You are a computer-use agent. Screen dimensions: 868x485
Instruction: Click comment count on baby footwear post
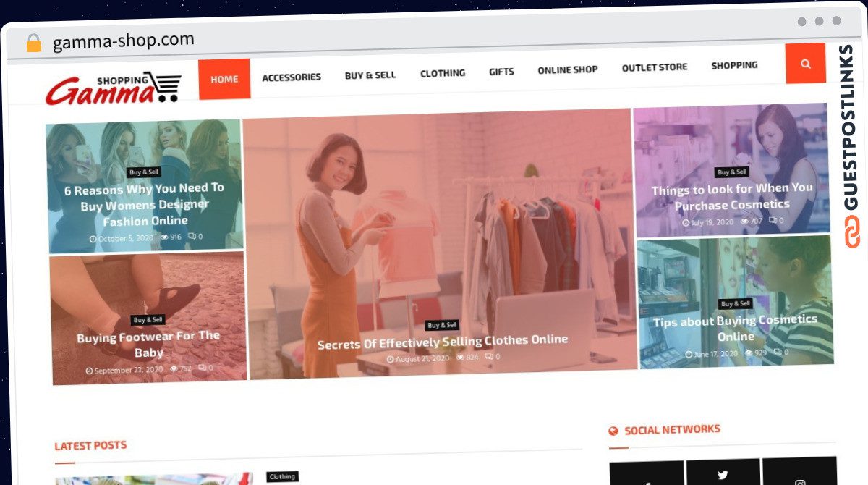pos(205,368)
